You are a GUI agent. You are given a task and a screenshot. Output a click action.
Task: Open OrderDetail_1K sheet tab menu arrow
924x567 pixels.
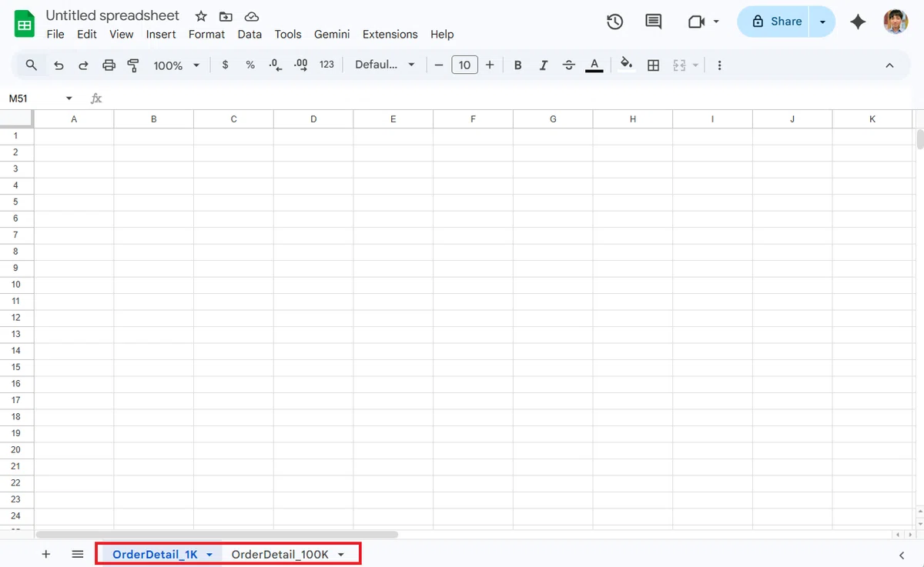pos(209,555)
